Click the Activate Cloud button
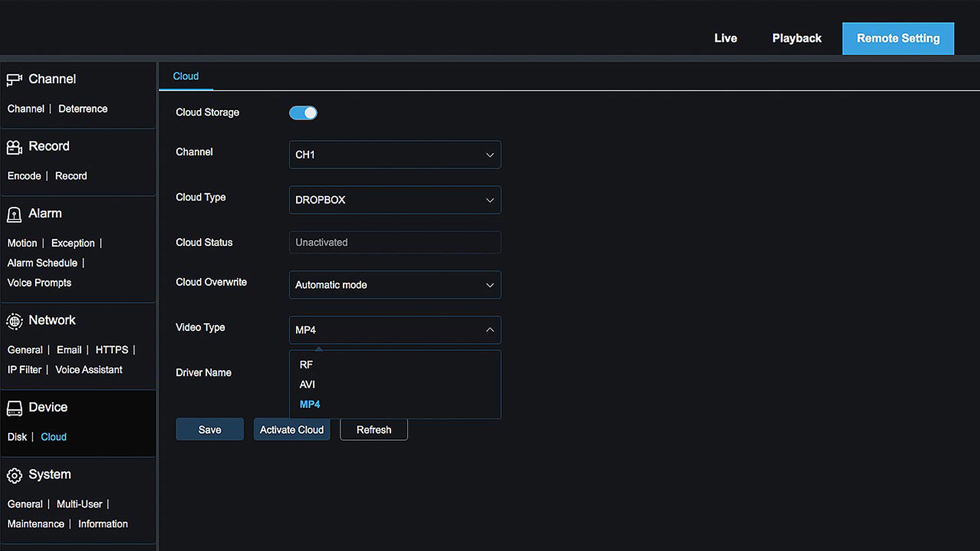This screenshot has width=980, height=551. [291, 430]
